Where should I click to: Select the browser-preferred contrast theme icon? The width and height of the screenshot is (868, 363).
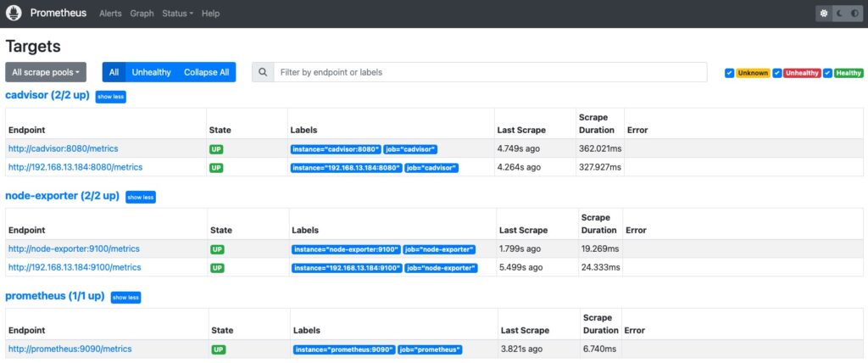[x=854, y=14]
